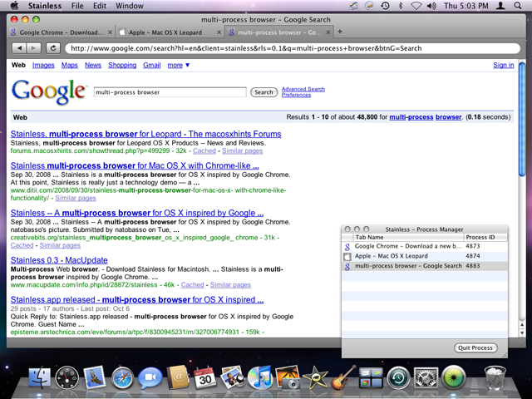This screenshot has height=399, width=532.
Task: Switch to the Apple - Mac OS X Leopard tab
Action: 170,32
